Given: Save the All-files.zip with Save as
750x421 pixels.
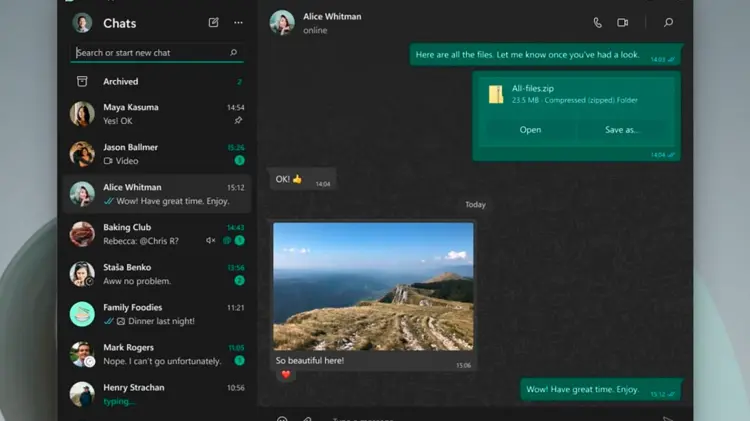Looking at the screenshot, I should [x=622, y=129].
